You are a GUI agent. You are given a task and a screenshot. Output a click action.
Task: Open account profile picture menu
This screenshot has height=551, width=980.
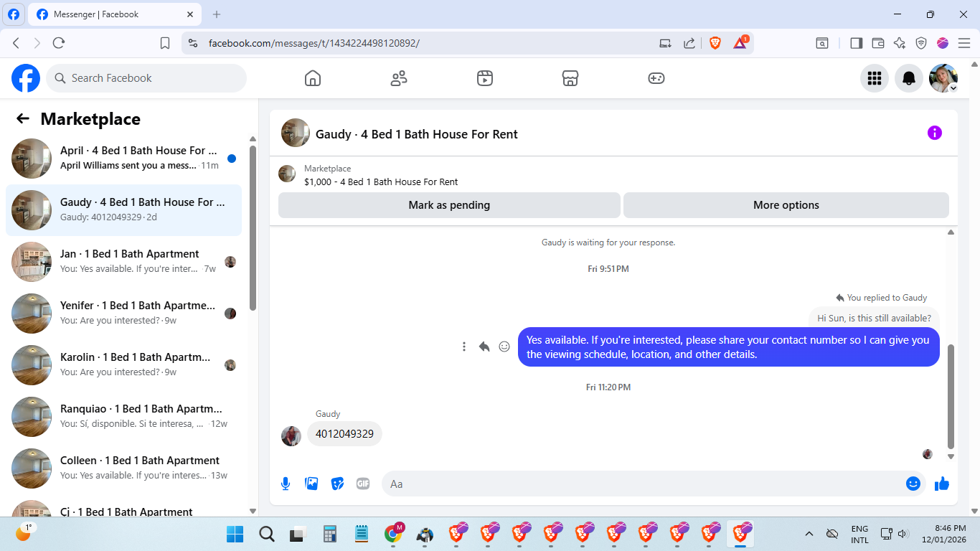point(943,78)
